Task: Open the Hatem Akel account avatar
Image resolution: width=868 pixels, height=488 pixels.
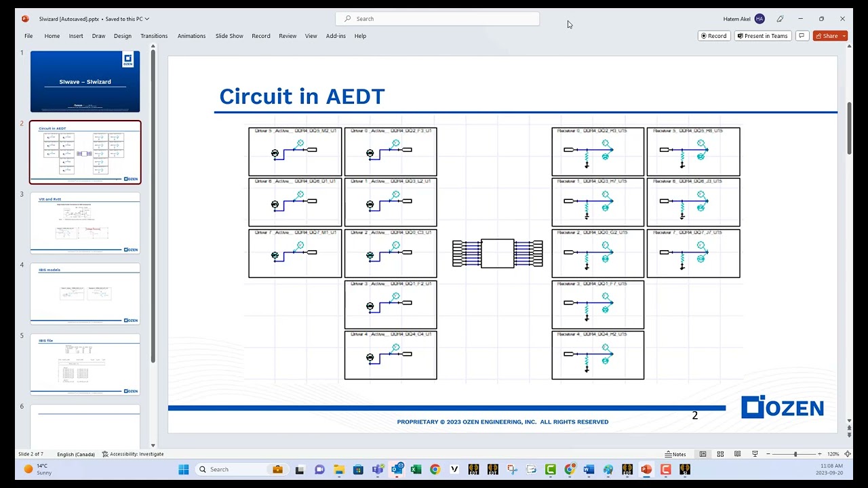Action: [x=759, y=19]
